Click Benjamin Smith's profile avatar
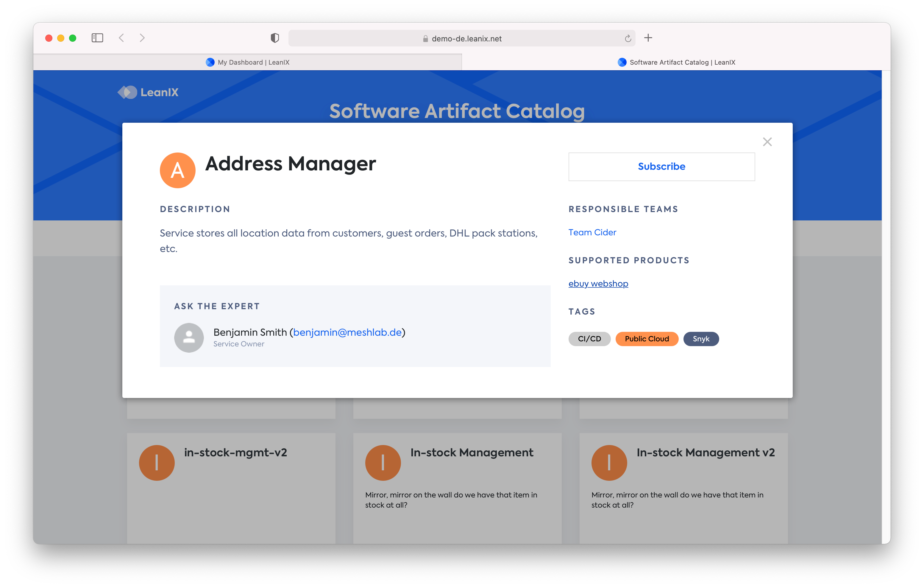Image resolution: width=924 pixels, height=588 pixels. [189, 337]
